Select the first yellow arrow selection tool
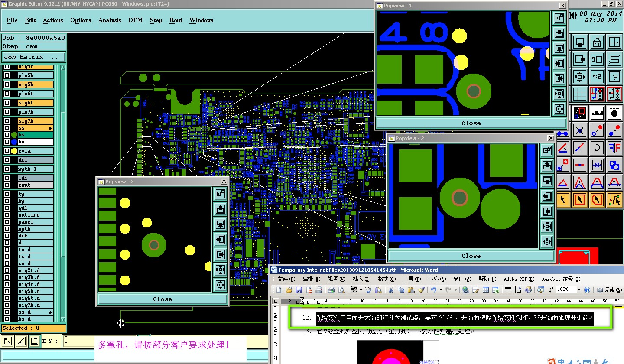The height and width of the screenshot is (364, 624). click(562, 199)
